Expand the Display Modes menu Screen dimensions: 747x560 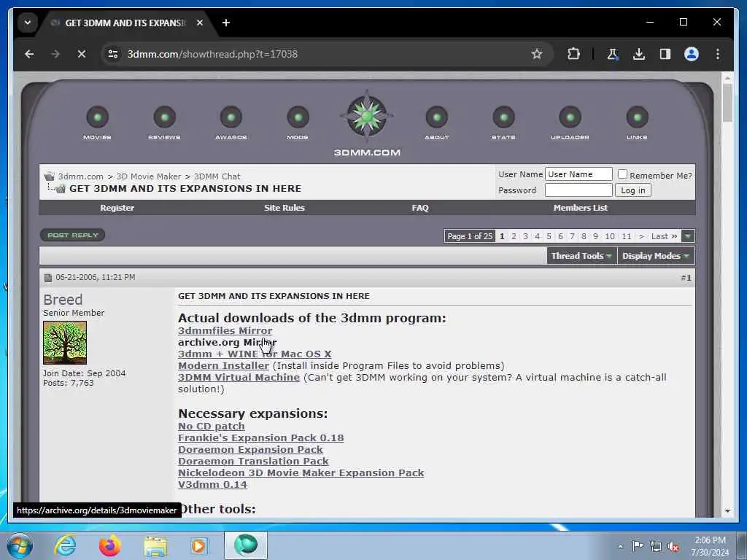[x=656, y=256]
